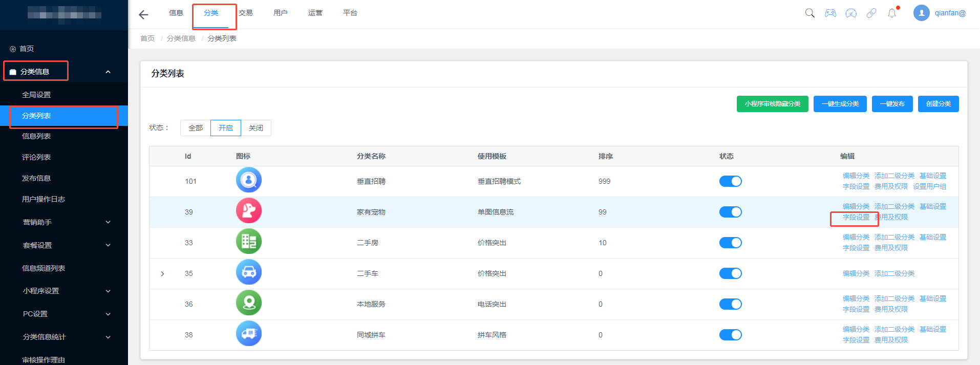Open 字段设置 for 家有宠物
Screen dimensions: 980x365
(x=856, y=217)
